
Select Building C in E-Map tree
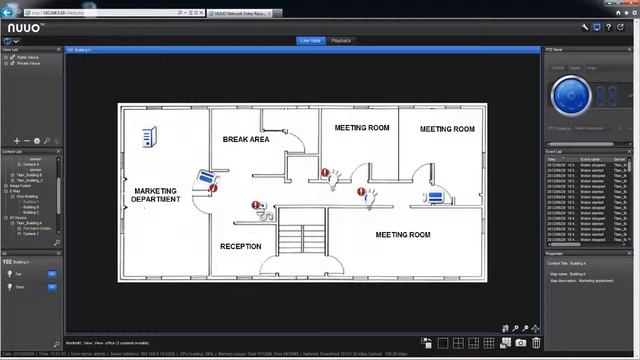pos(31,212)
